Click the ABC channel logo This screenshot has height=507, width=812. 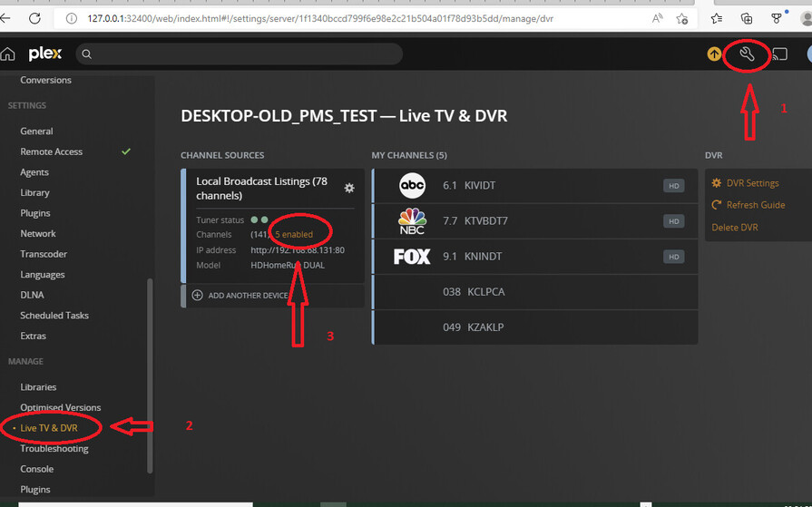[412, 185]
